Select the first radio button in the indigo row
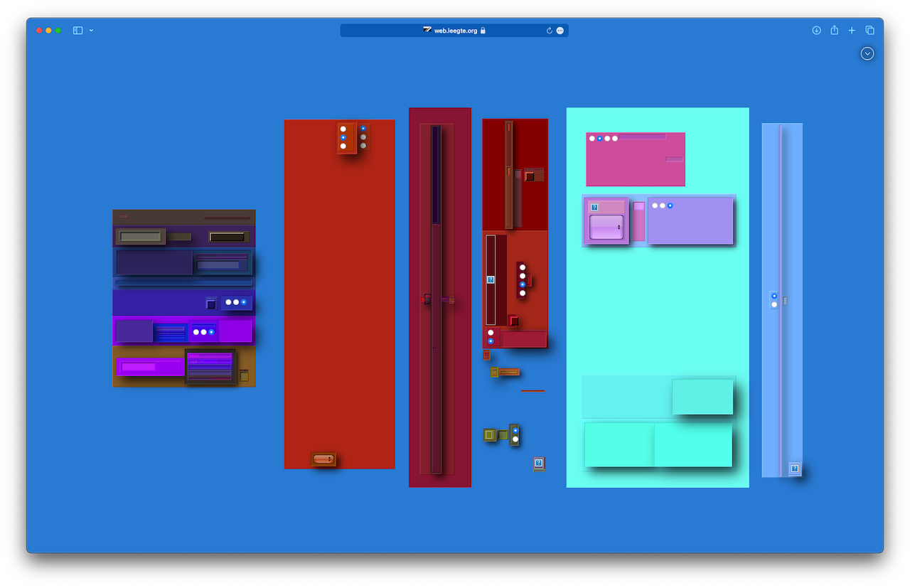Viewport: 910px width, 588px height. pyautogui.click(x=228, y=302)
